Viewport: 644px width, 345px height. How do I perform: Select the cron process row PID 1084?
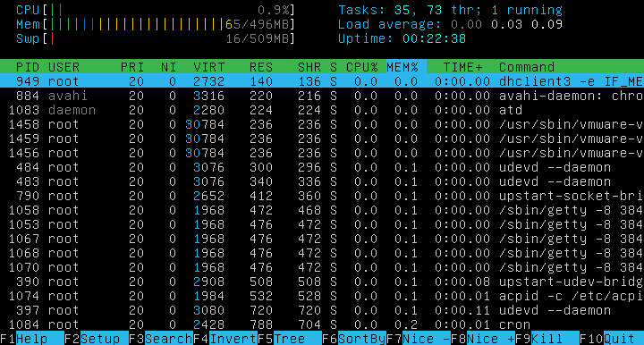(322, 324)
